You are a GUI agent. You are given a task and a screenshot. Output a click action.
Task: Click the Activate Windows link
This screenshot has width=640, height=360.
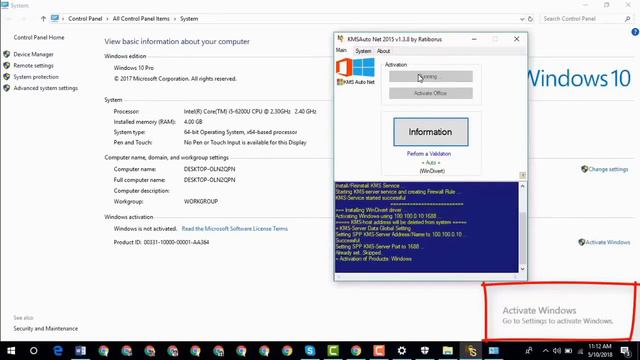pos(608,242)
